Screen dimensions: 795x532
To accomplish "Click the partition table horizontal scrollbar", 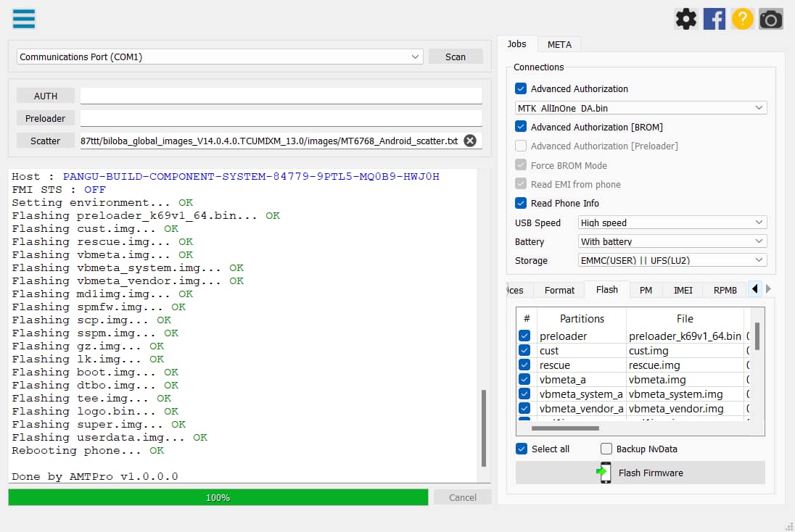I will pyautogui.click(x=565, y=428).
